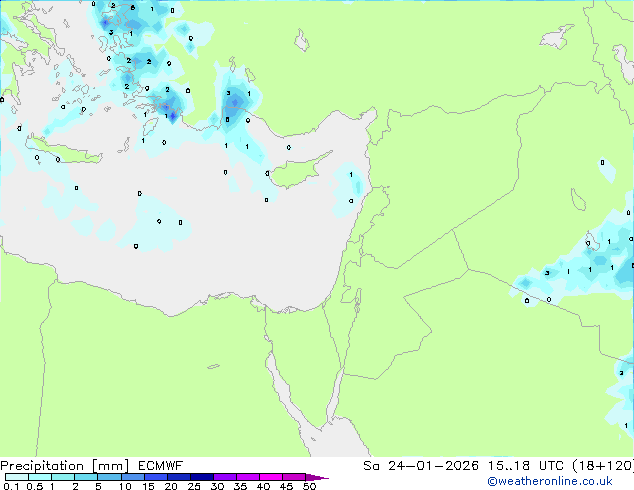Click the '0.1' legend scale label
The width and height of the screenshot is (634, 490).
click(x=11, y=486)
